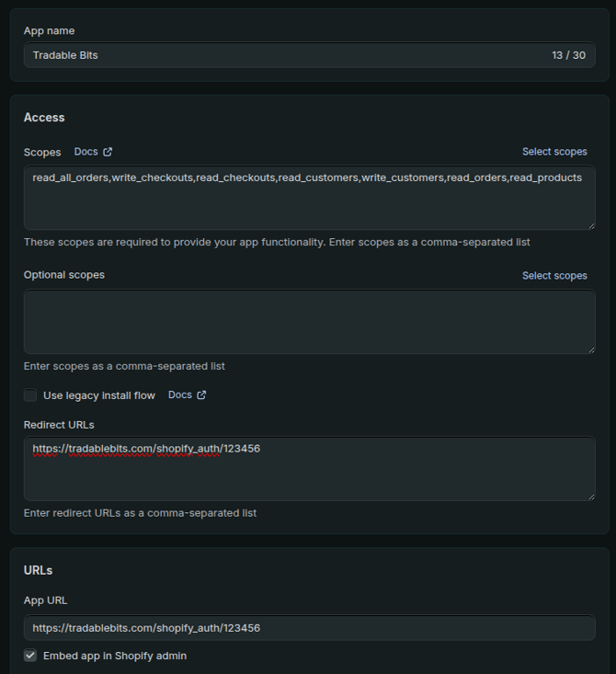Click the Embed app in Shopify admin label
The image size is (616, 674).
click(x=115, y=656)
